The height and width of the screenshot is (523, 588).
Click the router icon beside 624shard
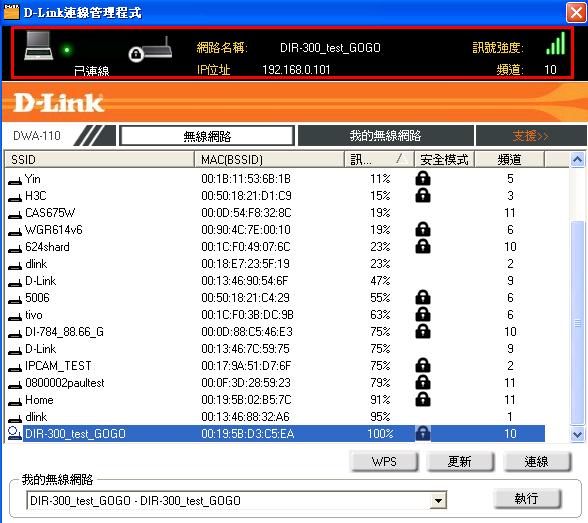tap(15, 249)
